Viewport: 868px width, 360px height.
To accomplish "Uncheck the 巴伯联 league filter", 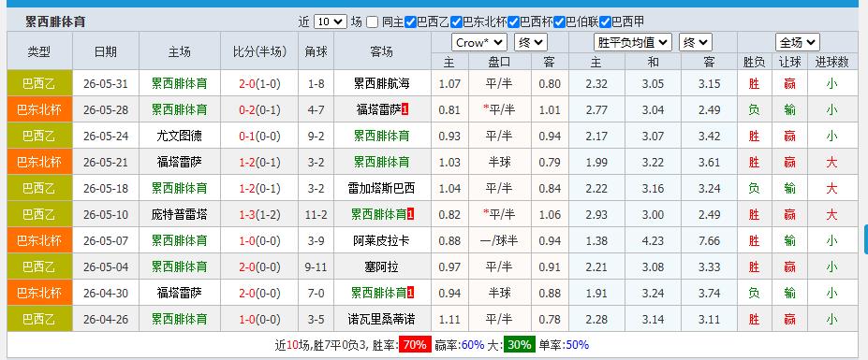I will point(559,22).
